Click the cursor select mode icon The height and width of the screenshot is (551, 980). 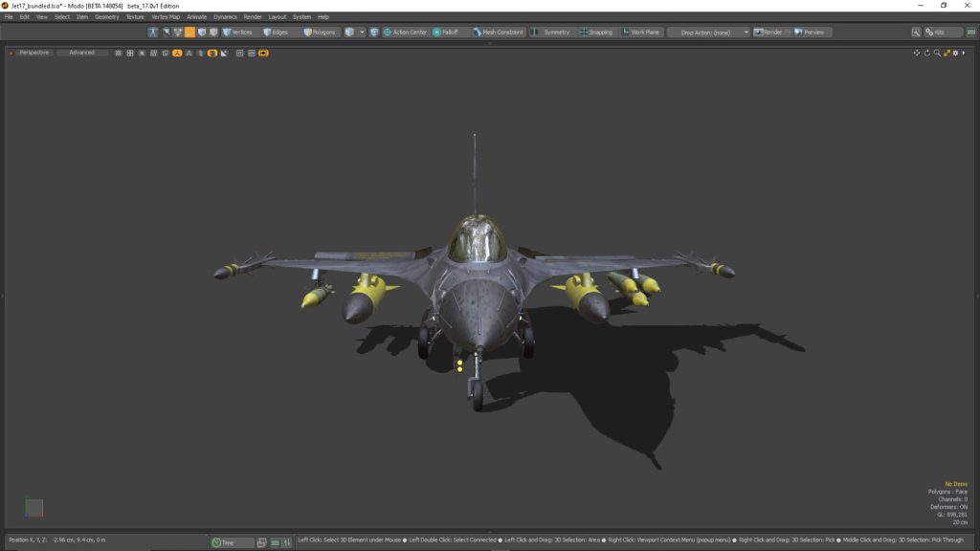[167, 32]
